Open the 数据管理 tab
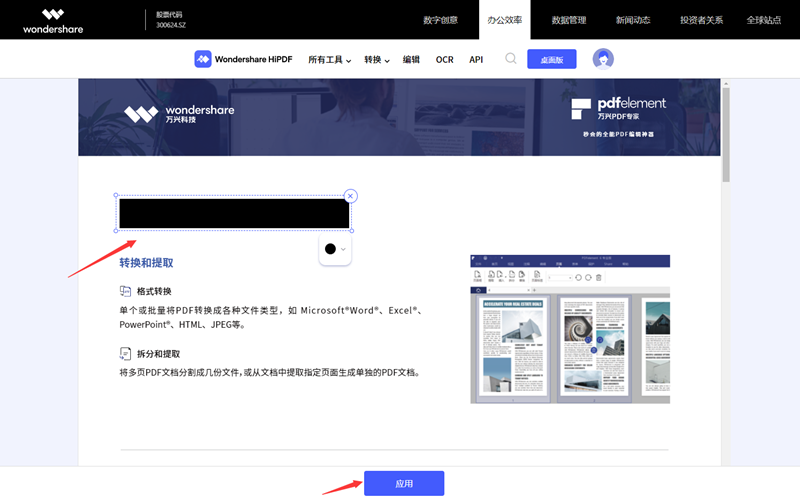 569,20
